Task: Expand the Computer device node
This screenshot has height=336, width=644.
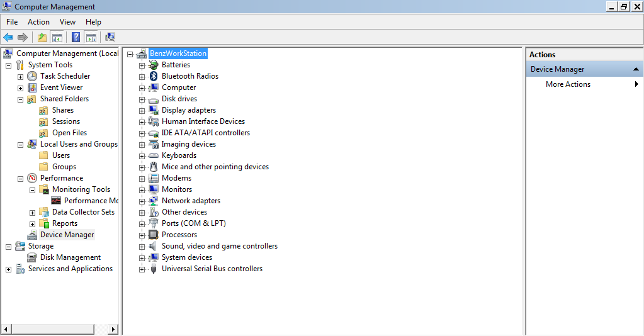Action: coord(142,88)
